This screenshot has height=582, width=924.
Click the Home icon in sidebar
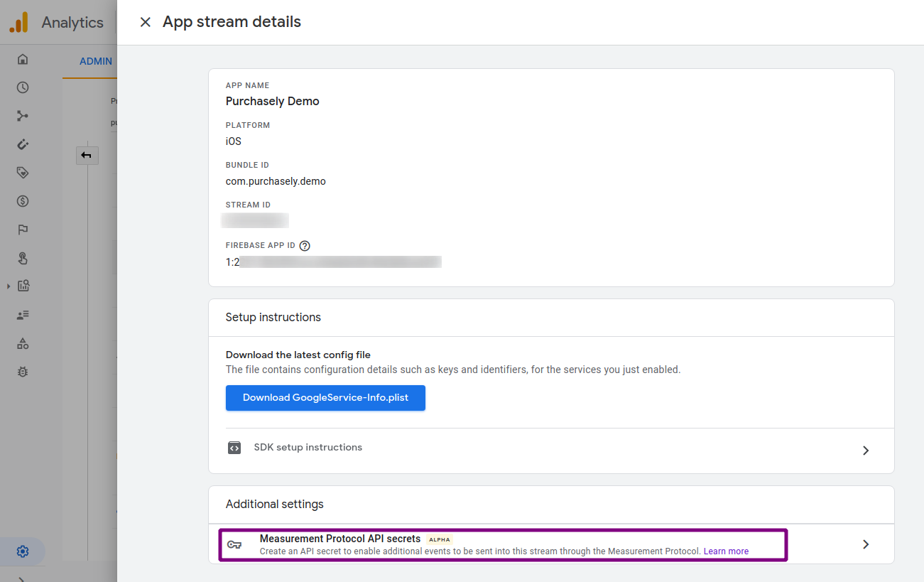pos(23,59)
